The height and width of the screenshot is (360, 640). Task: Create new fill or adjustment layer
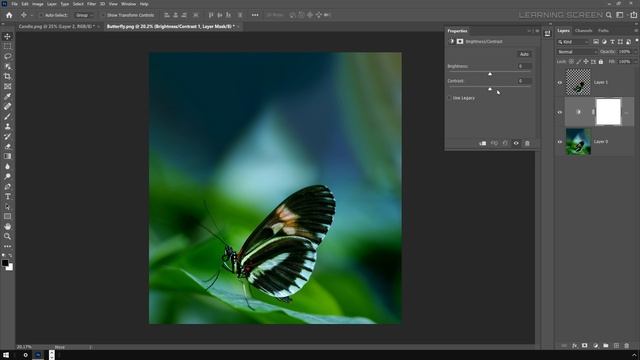pos(596,345)
